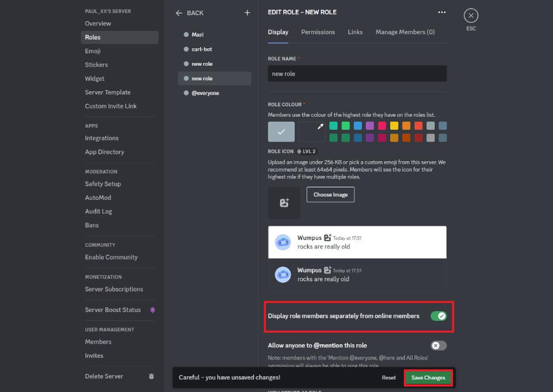The image size is (553, 392).
Task: Pick the dark red colour swatch
Action: (418, 137)
